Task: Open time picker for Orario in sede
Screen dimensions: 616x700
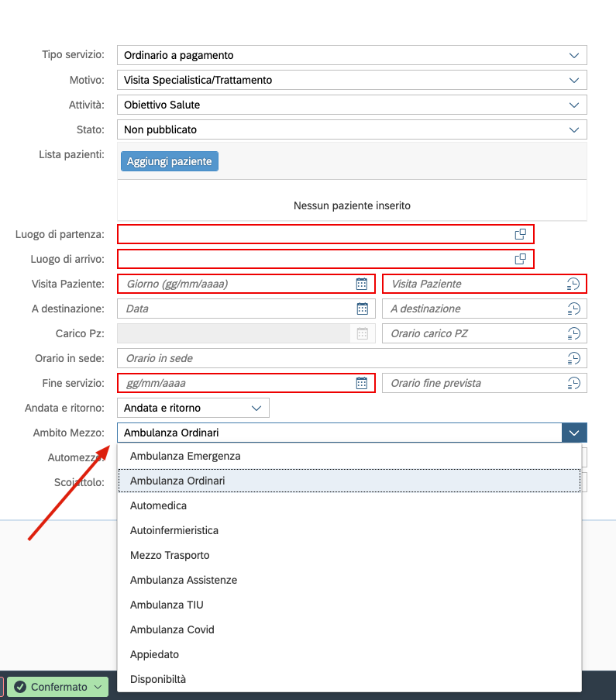Action: (573, 358)
